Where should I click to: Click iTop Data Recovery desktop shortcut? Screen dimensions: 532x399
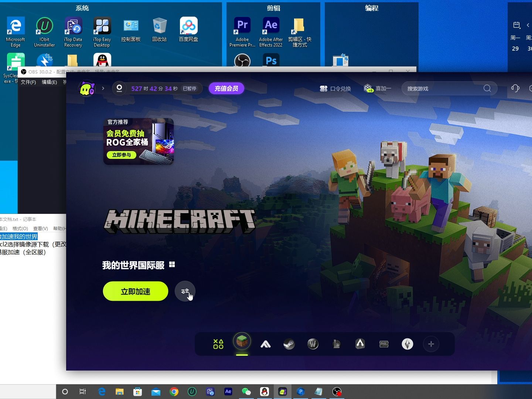point(73,32)
